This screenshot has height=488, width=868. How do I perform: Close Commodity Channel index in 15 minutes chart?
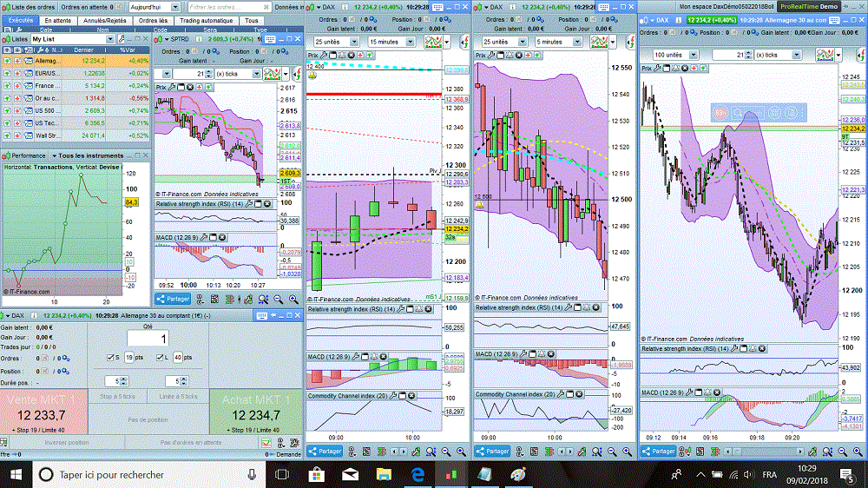coord(411,396)
